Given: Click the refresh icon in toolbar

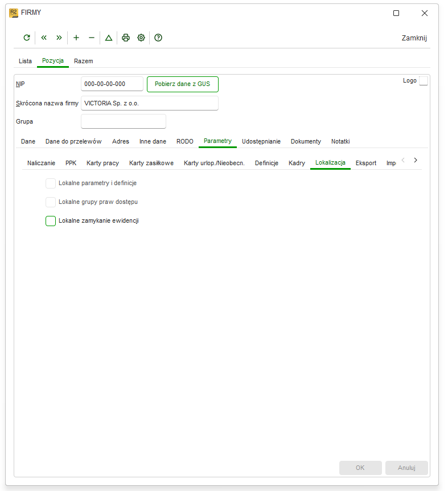Looking at the screenshot, I should tap(27, 38).
